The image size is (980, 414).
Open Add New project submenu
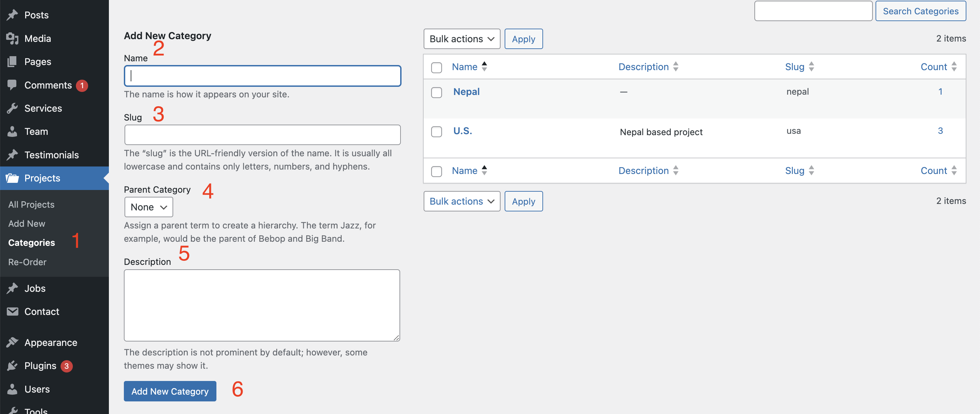(27, 224)
